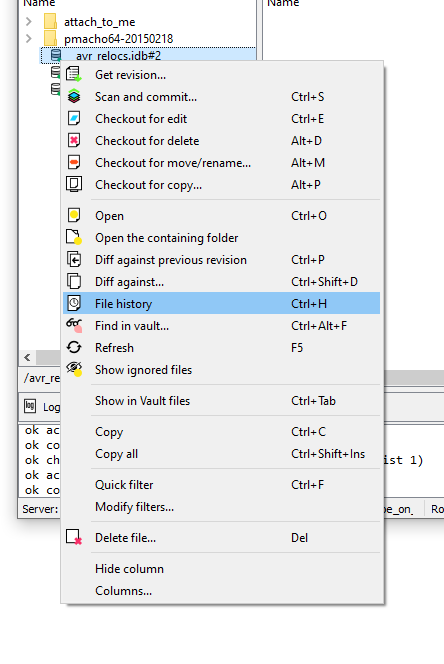Open Modify filters...
The width and height of the screenshot is (444, 664).
[x=221, y=506]
